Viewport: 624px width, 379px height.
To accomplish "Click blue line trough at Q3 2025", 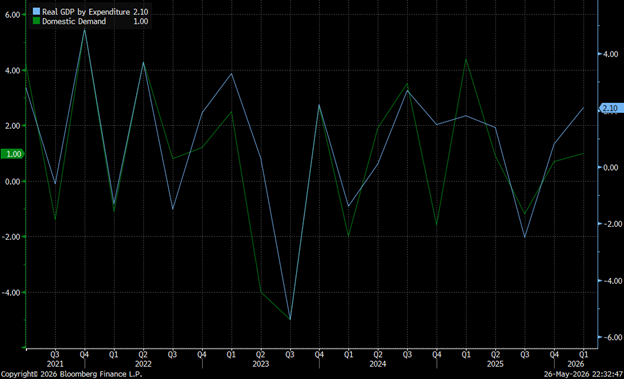I will 525,237.
